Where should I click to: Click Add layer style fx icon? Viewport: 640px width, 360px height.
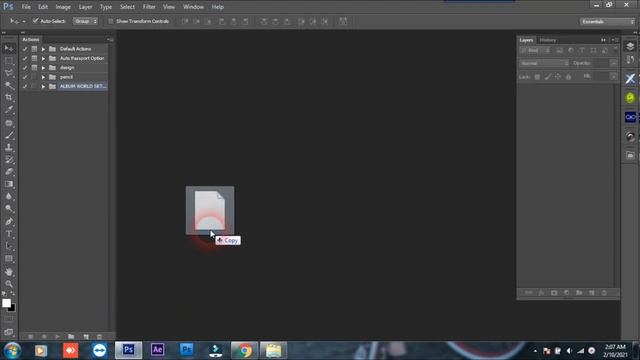click(541, 293)
